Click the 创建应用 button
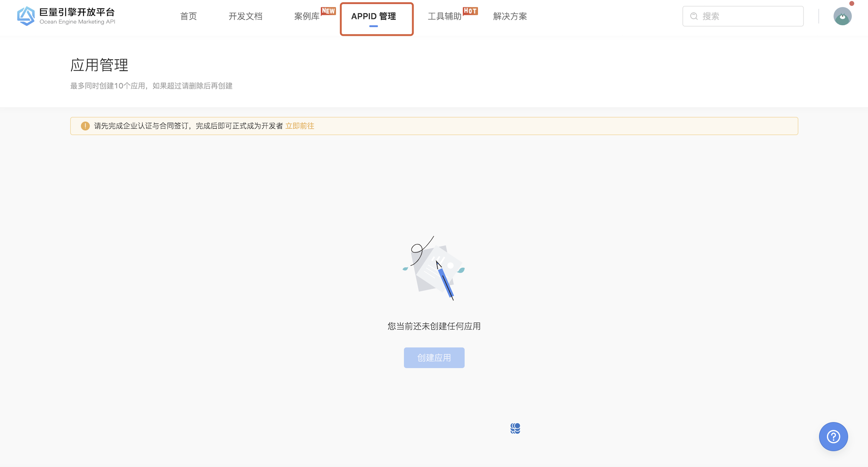 click(434, 358)
